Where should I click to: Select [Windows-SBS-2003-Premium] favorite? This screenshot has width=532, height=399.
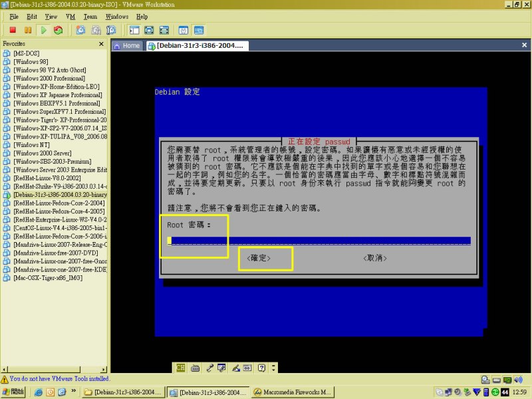pyautogui.click(x=53, y=162)
